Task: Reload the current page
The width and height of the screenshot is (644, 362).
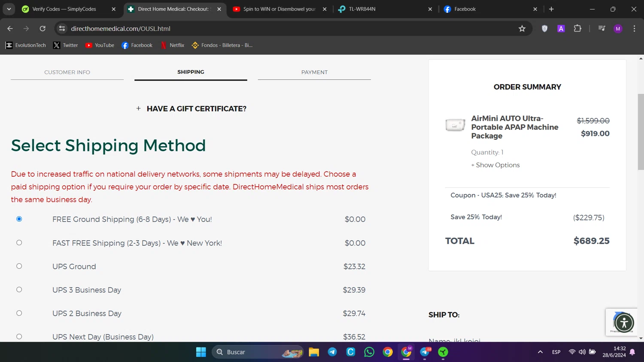Action: [x=43, y=28]
